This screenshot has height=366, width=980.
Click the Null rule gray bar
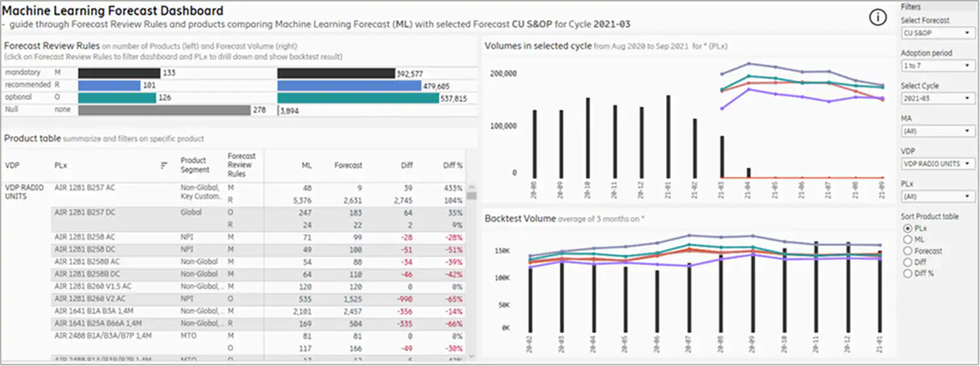pyautogui.click(x=164, y=110)
